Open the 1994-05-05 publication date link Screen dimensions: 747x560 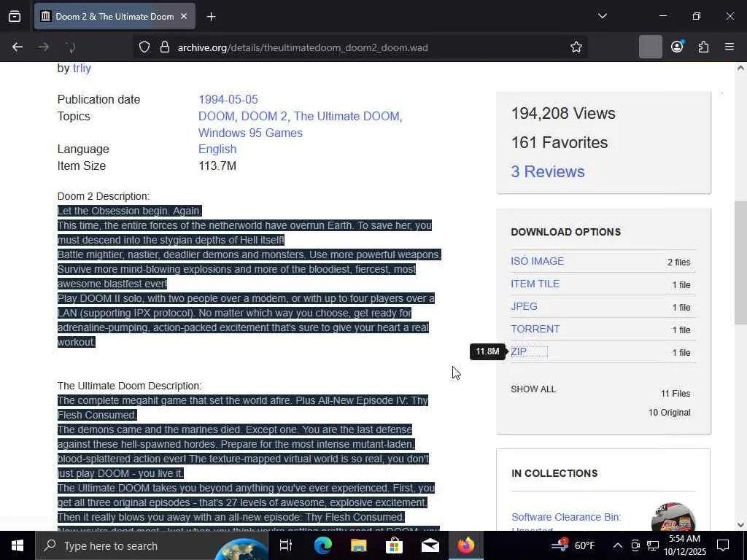228,99
